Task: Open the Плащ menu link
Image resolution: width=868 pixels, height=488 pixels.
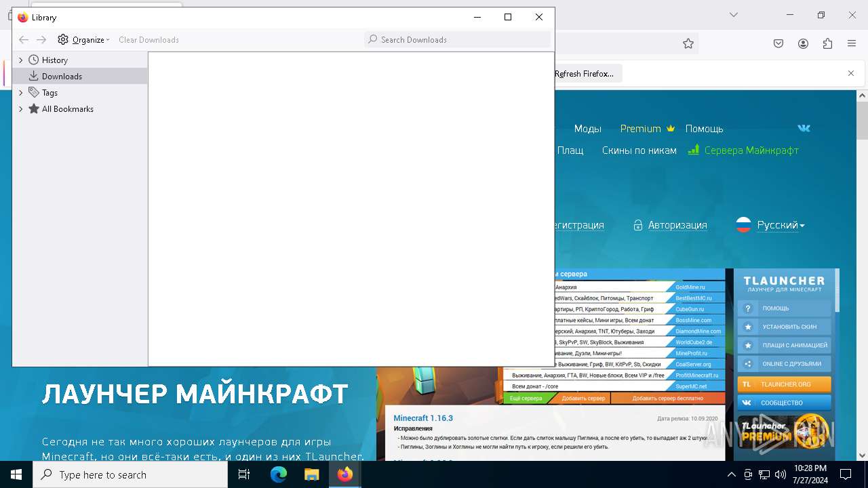Action: point(570,150)
